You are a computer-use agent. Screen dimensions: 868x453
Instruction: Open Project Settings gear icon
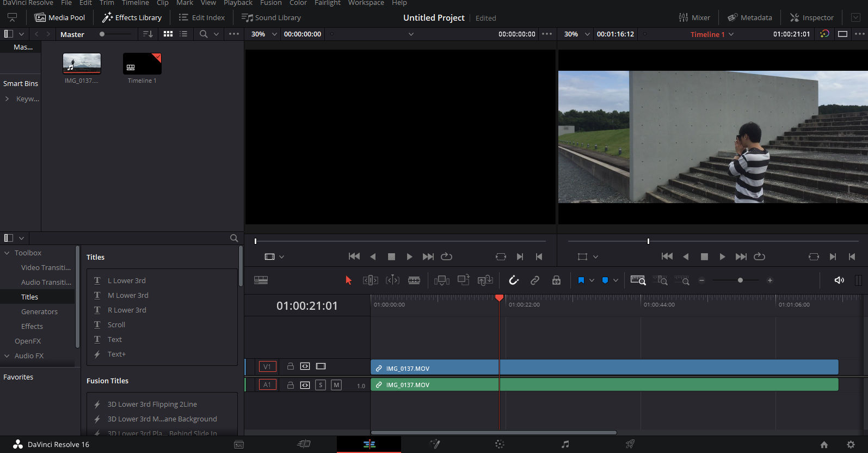(851, 444)
